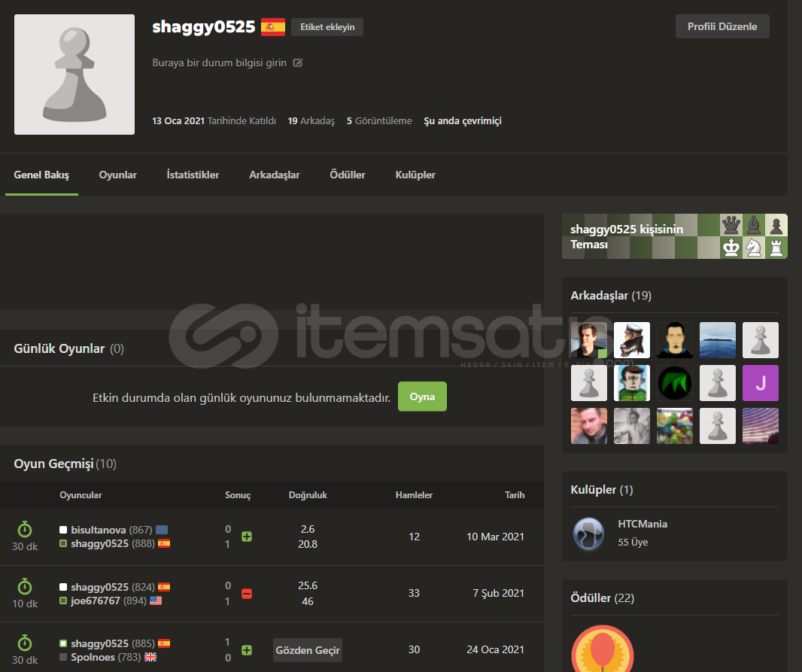
Task: Click the 30 dk timer icon in first game row
Action: (25, 530)
